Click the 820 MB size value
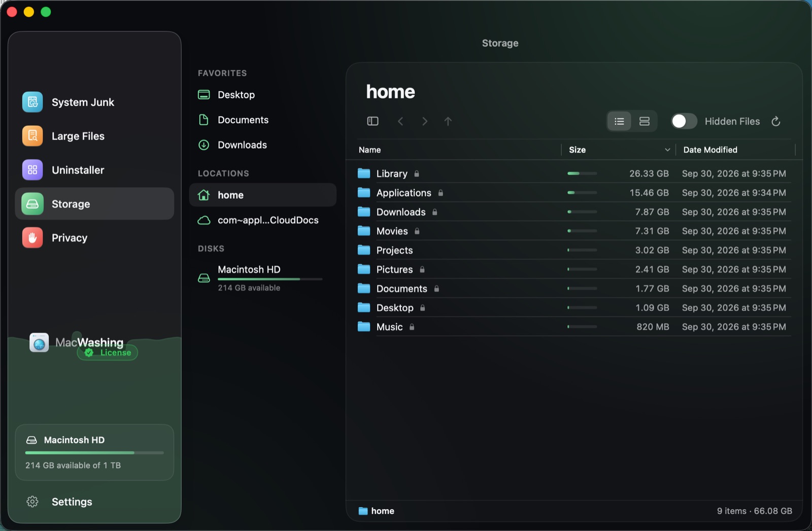The width and height of the screenshot is (812, 531). pyautogui.click(x=653, y=327)
